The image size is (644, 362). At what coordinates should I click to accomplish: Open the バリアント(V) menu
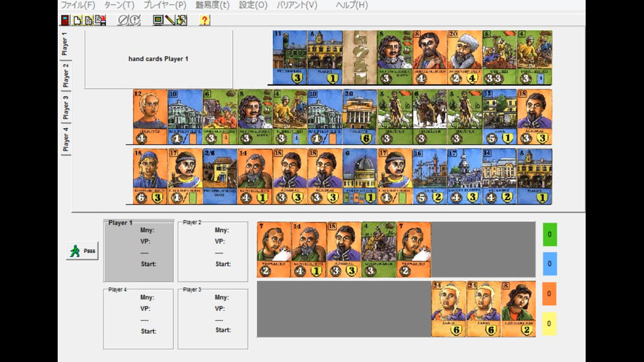(297, 5)
